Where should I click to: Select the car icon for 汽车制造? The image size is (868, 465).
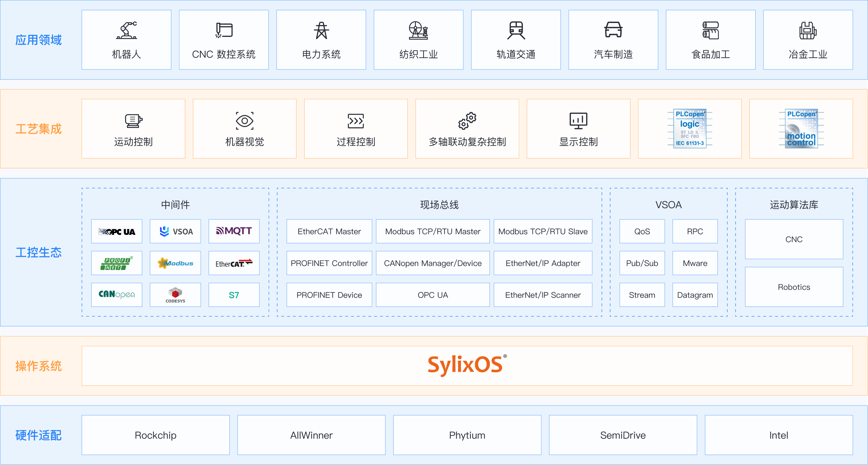click(x=613, y=30)
